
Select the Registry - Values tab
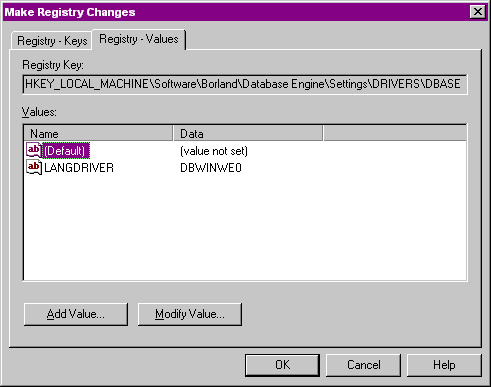139,39
